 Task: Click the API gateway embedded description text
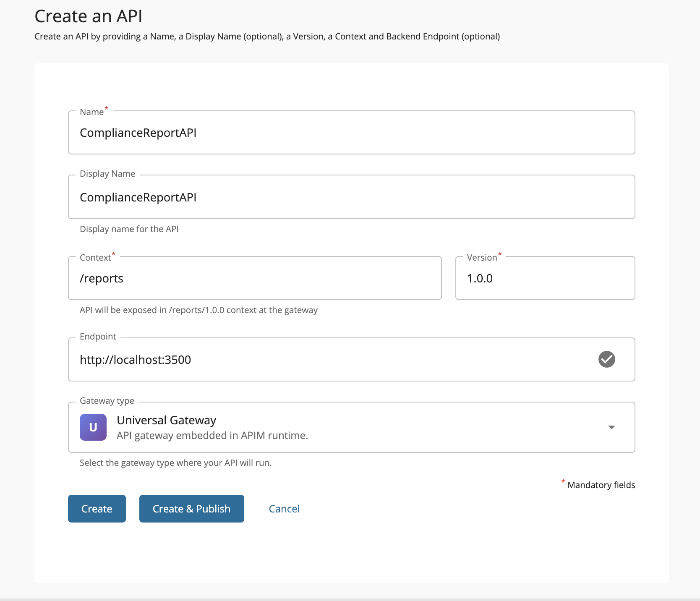[x=212, y=436]
